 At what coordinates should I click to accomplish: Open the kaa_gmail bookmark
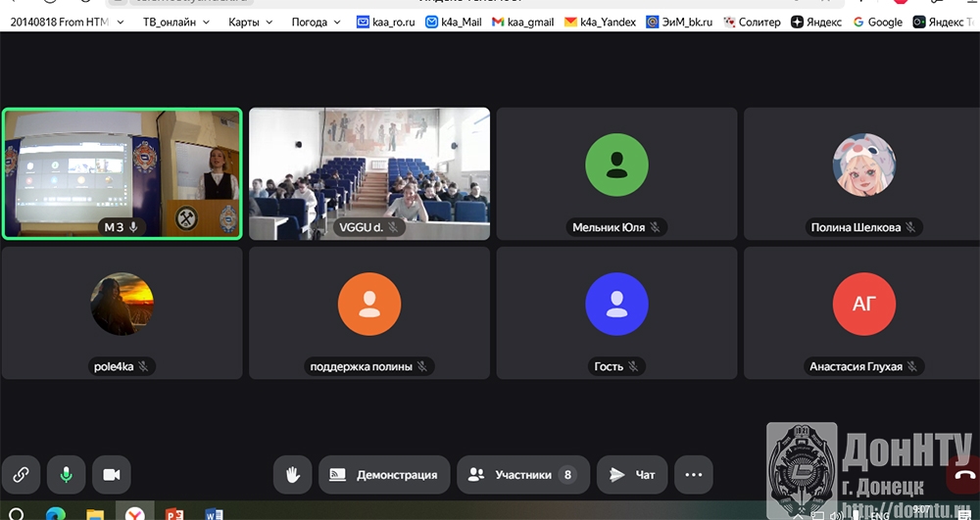pyautogui.click(x=523, y=22)
